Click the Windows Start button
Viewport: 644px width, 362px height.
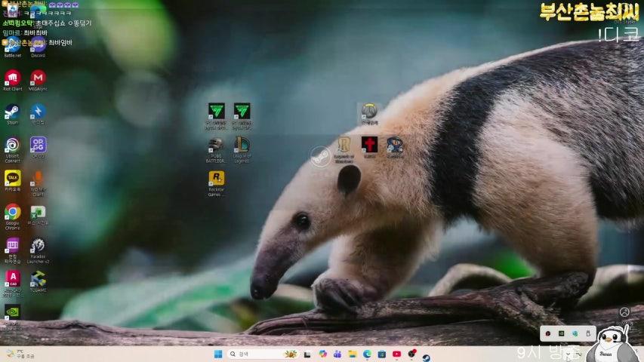click(x=218, y=354)
